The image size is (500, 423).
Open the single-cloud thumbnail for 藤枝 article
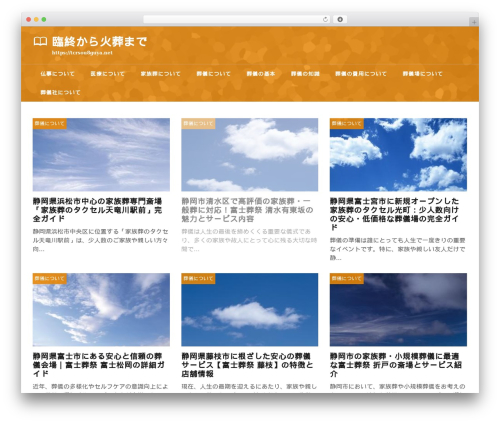coord(250,310)
